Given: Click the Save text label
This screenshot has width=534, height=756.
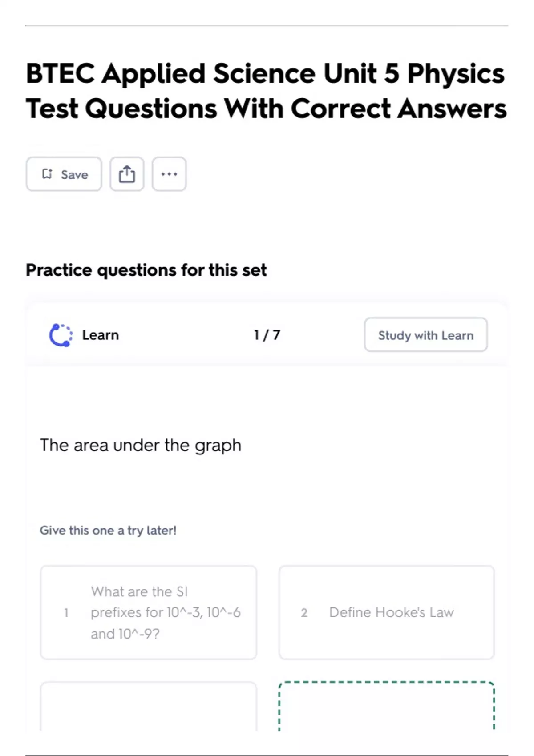Looking at the screenshot, I should pyautogui.click(x=74, y=175).
